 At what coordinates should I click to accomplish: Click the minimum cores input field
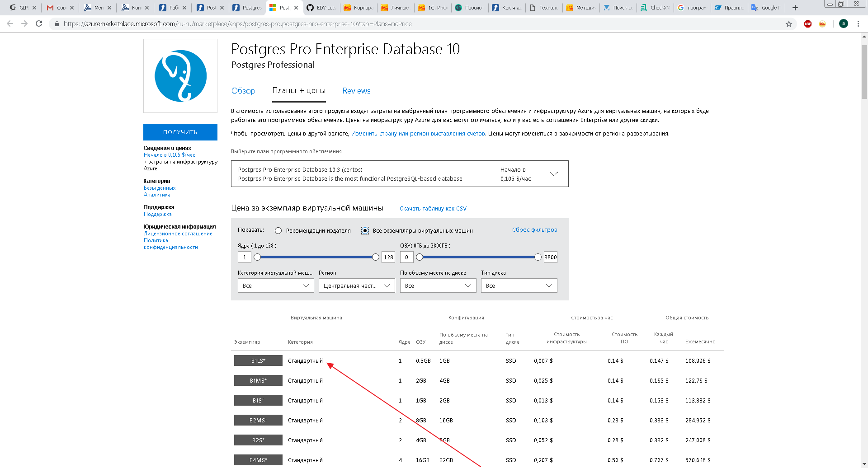245,257
